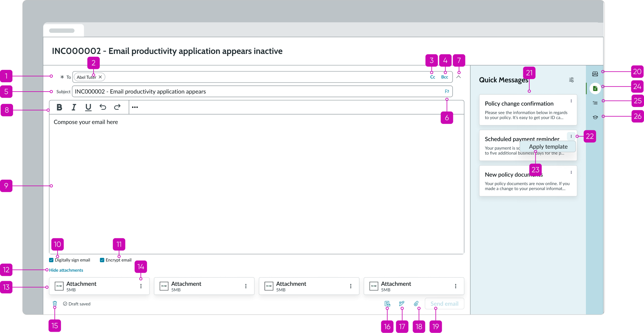This screenshot has height=333, width=644.
Task: Click Underline in the text formatting toolbar
Action: (88, 107)
